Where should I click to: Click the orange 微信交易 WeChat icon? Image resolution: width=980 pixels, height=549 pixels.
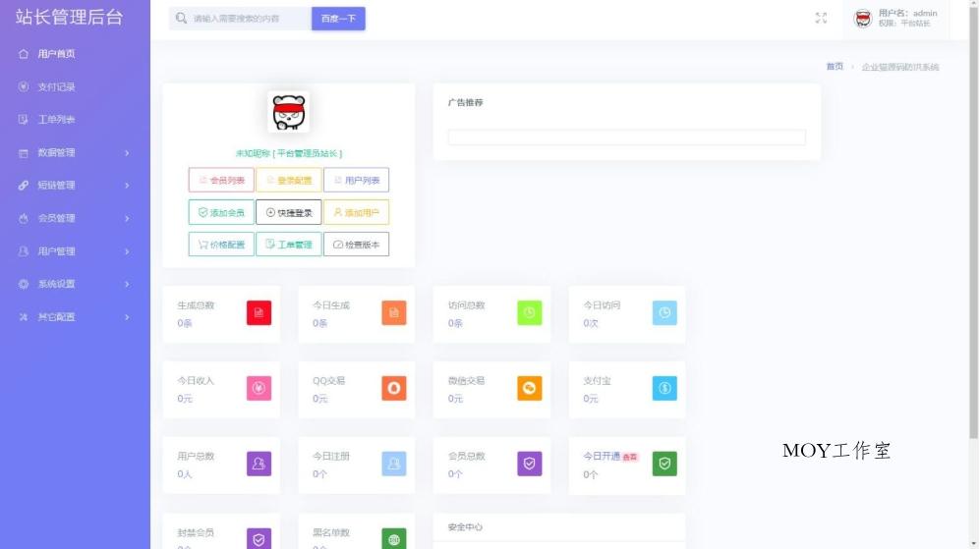coord(530,389)
